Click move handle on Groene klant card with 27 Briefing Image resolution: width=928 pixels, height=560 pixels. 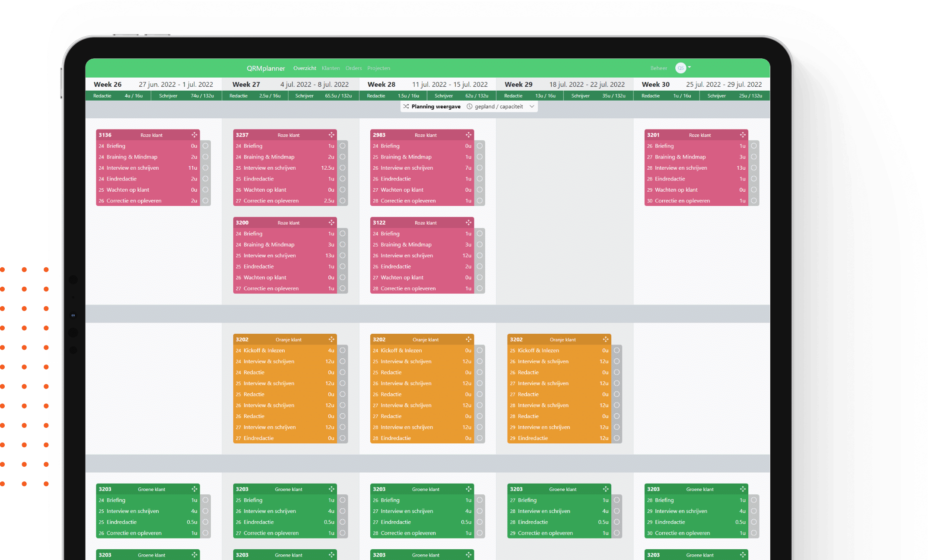click(606, 489)
